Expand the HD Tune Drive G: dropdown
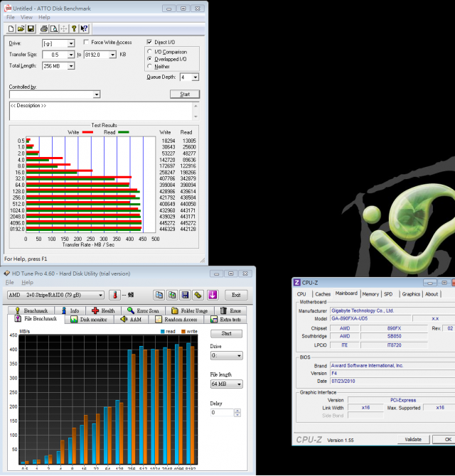This screenshot has height=476, width=455. coord(227,355)
